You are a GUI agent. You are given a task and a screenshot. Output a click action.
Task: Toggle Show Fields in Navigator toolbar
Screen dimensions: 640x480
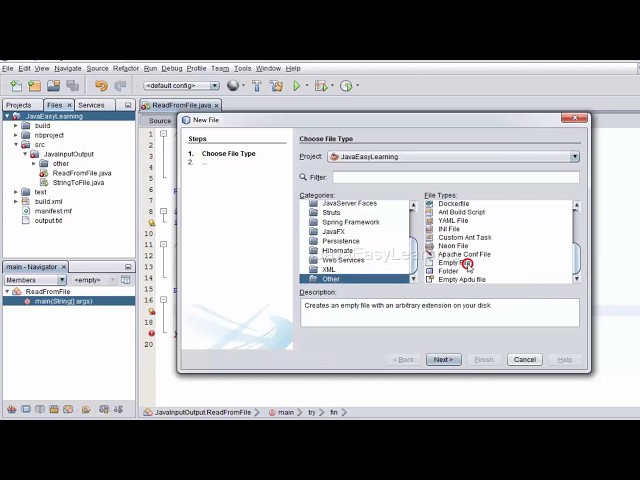pyautogui.click(x=26, y=409)
